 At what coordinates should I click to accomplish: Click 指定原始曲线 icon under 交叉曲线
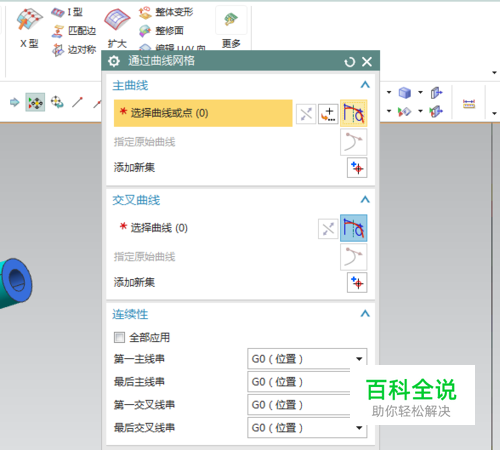pos(354,257)
